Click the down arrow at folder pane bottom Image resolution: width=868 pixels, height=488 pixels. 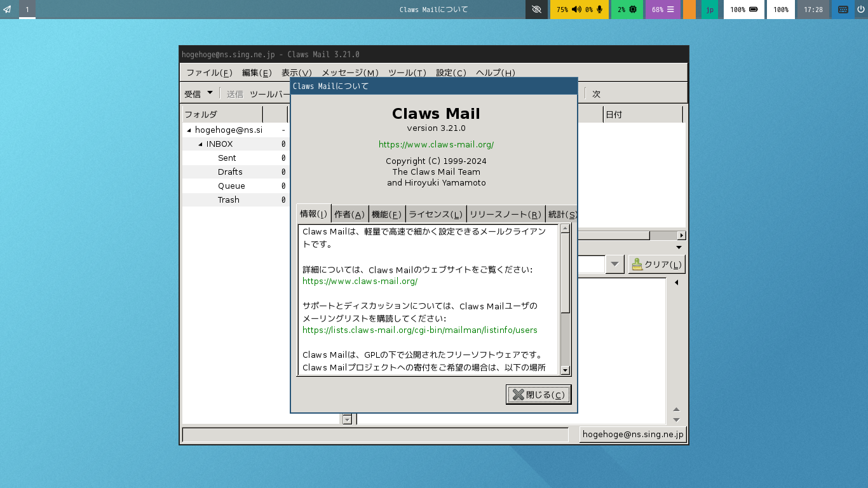pos(347,419)
